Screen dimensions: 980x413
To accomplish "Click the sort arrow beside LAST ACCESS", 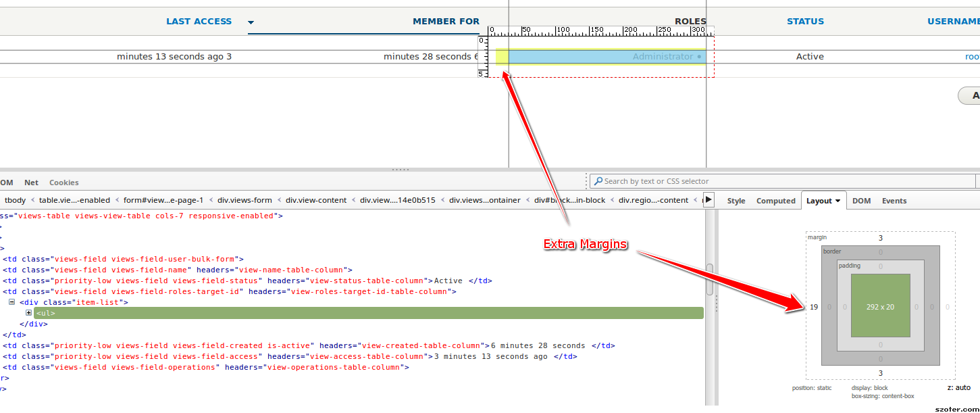I will pos(251,22).
